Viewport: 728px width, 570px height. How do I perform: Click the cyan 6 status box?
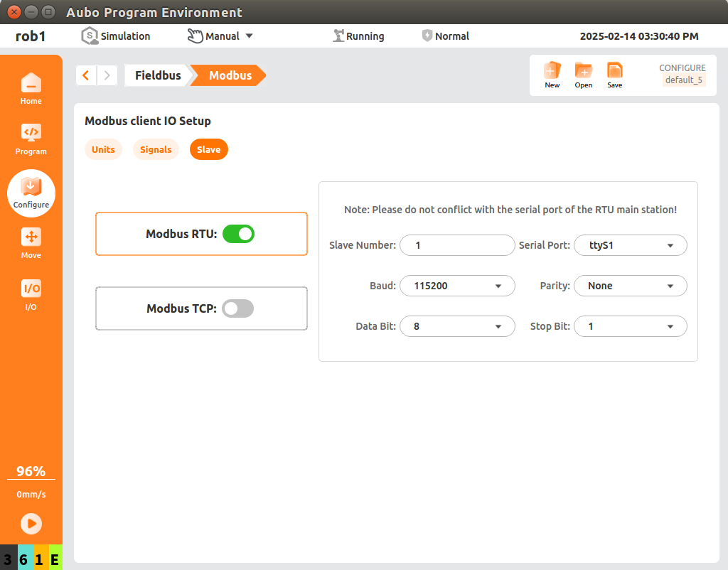[x=24, y=559]
